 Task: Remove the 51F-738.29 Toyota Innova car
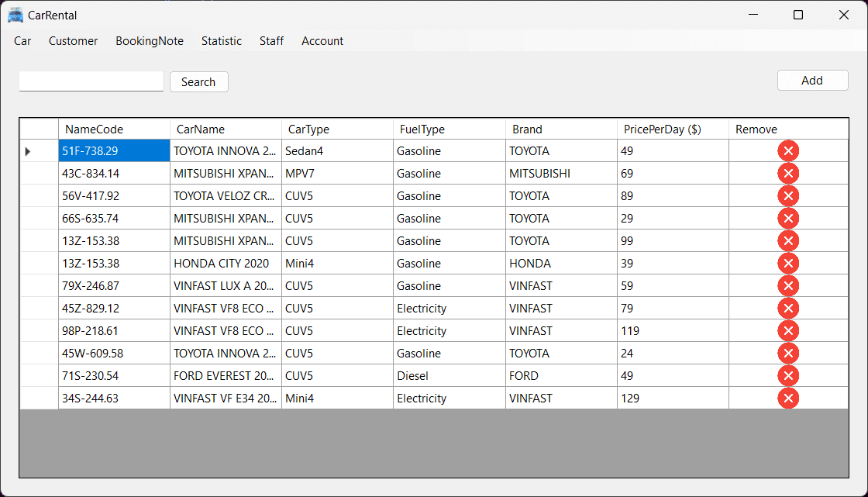[x=788, y=151]
